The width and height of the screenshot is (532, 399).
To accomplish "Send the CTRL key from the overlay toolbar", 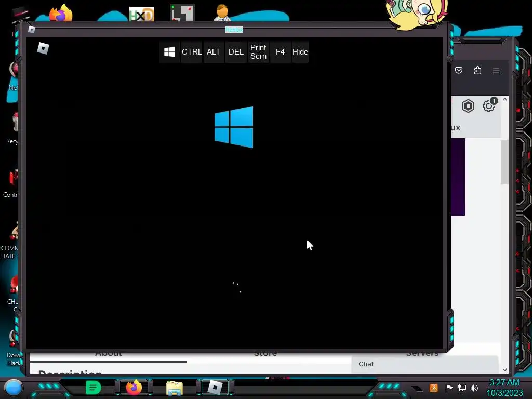I will point(192,52).
